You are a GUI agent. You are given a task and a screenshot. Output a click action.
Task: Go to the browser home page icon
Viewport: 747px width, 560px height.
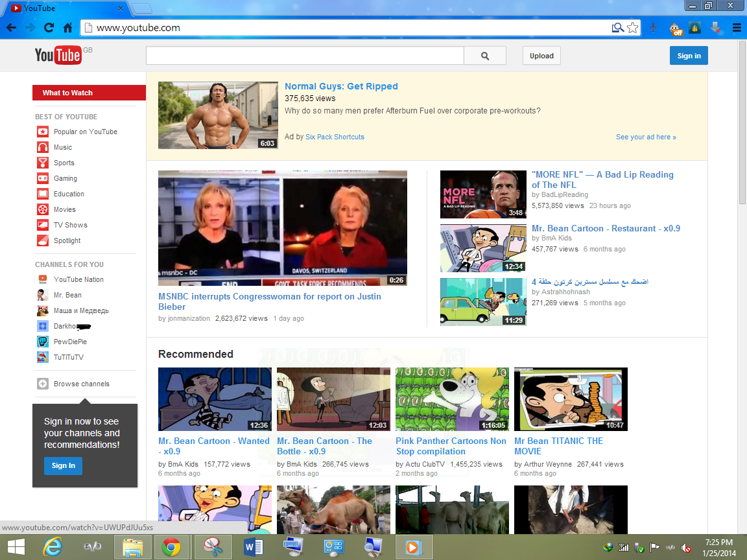click(x=67, y=28)
